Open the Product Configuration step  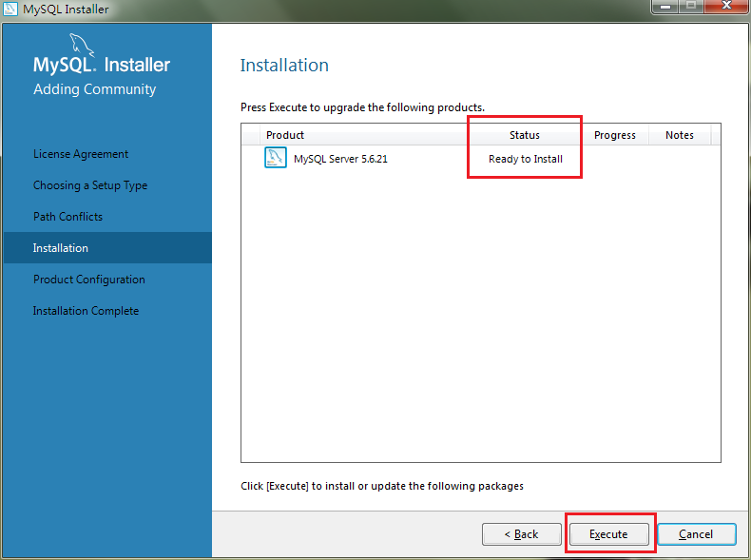click(89, 280)
